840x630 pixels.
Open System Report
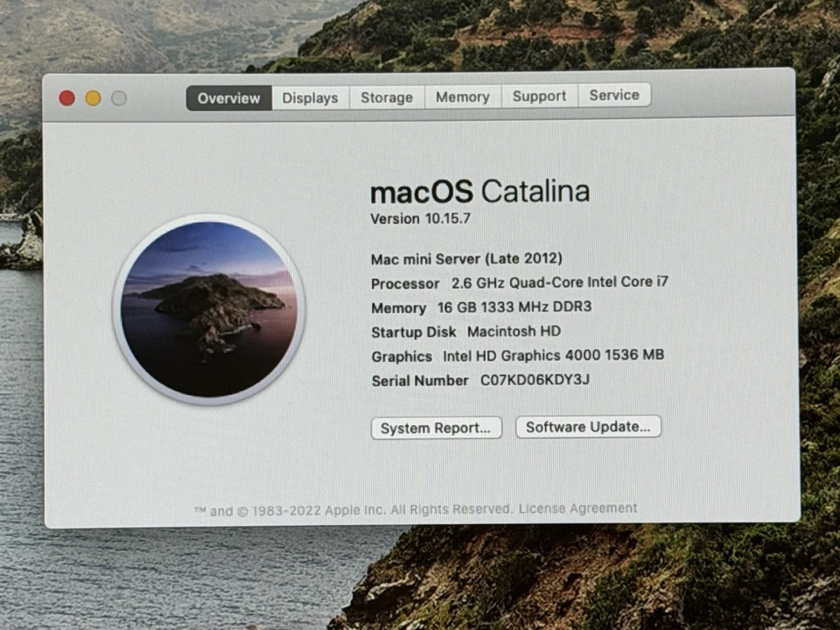[x=436, y=427]
